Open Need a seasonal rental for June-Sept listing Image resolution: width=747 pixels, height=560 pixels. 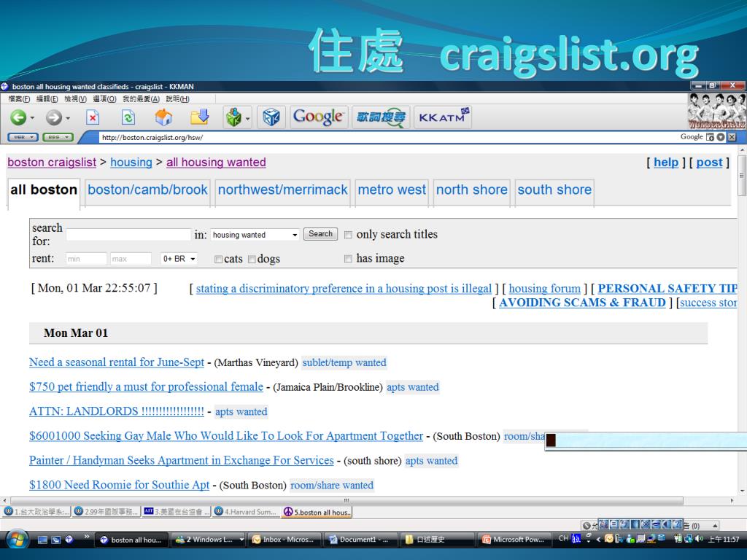click(117, 362)
